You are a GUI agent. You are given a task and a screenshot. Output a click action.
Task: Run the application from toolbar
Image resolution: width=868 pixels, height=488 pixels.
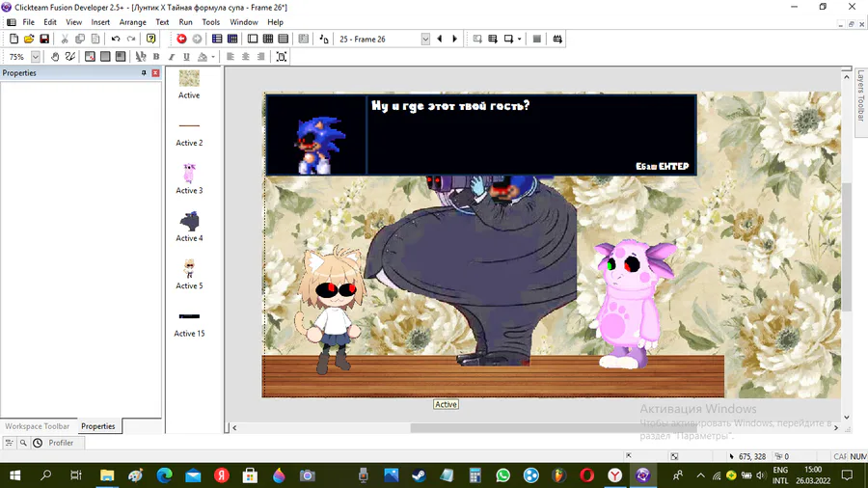point(493,39)
